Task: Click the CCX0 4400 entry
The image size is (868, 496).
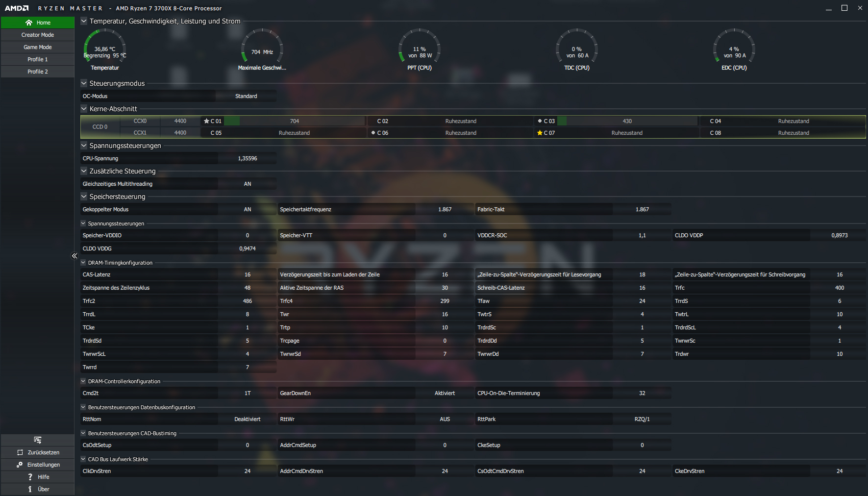Action: 160,121
